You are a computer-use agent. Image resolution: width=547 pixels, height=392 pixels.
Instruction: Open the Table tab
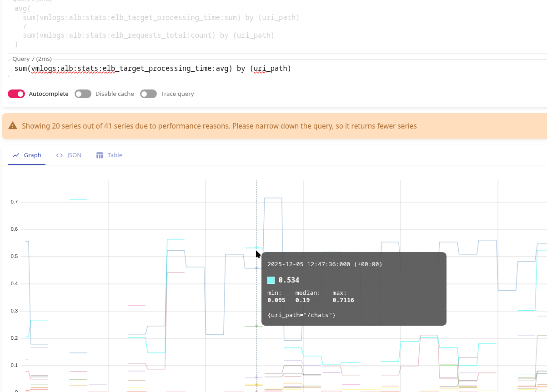109,155
